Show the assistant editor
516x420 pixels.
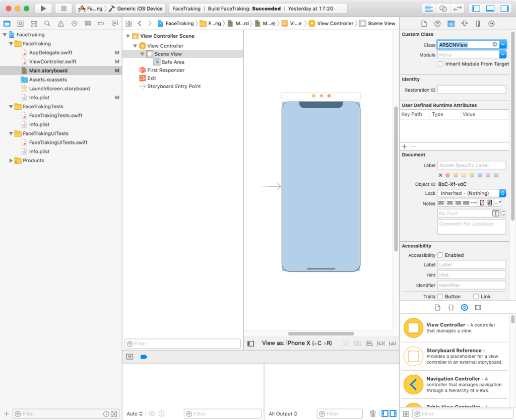click(443, 9)
